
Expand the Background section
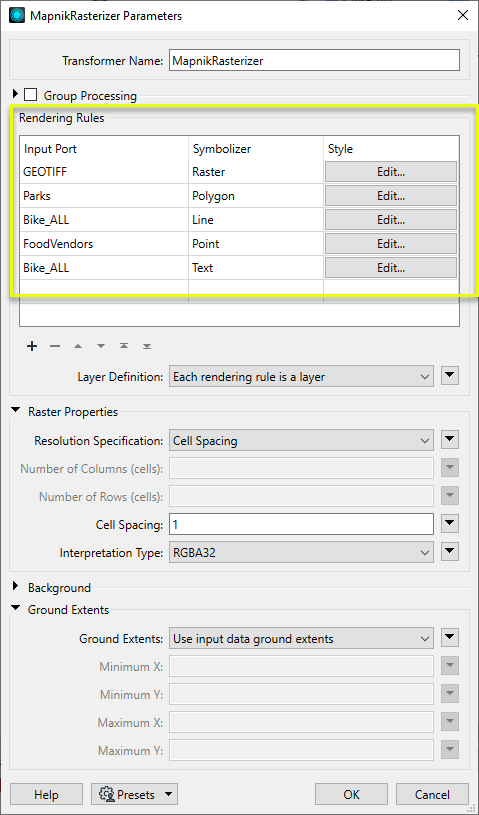(x=16, y=587)
